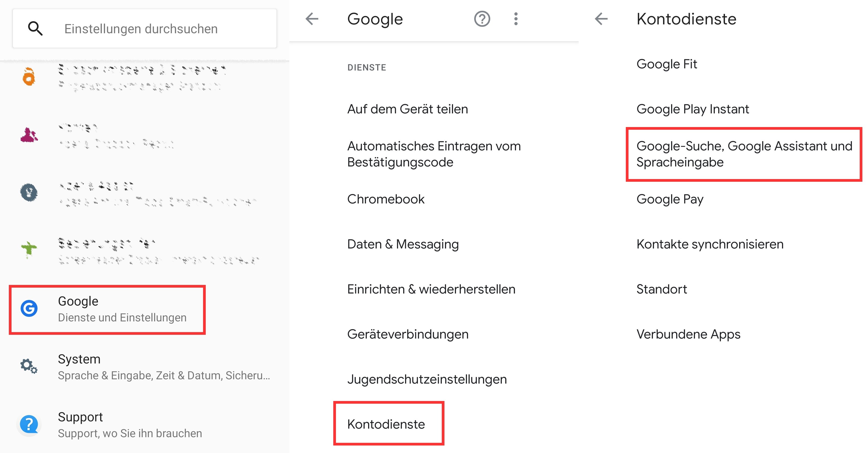Viewport: 868px width, 453px height.
Task: Open Google Fit
Action: [x=723, y=64]
